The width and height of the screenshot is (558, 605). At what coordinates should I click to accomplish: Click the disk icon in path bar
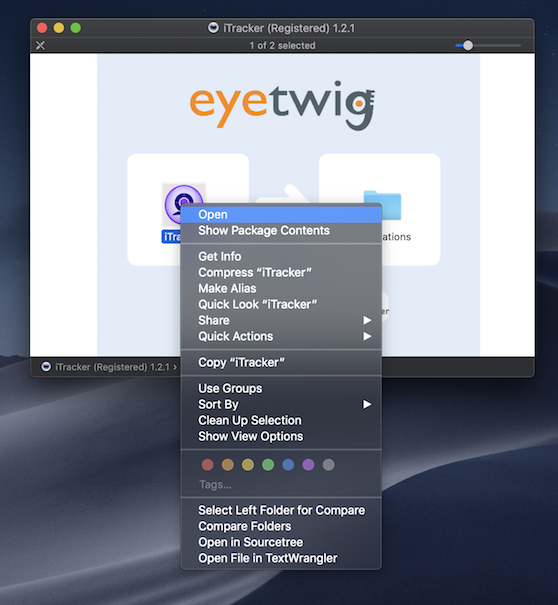pyautogui.click(x=46, y=367)
